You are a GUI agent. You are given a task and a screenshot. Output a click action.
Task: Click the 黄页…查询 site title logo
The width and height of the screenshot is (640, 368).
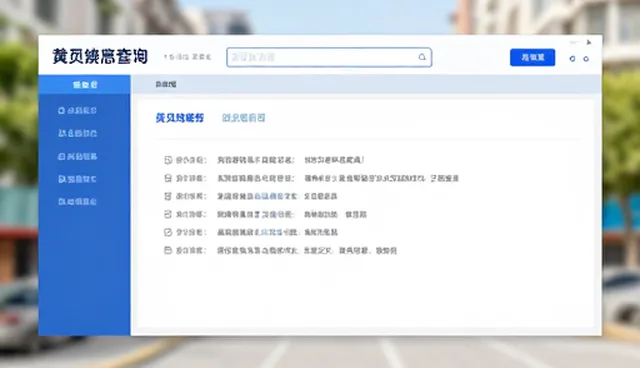point(100,56)
